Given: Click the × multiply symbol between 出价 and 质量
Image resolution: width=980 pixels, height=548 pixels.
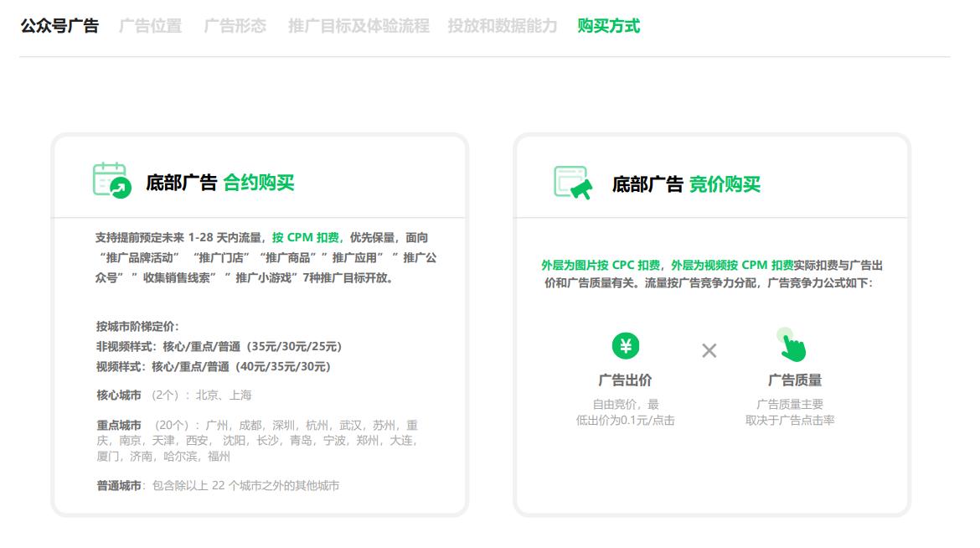Looking at the screenshot, I should click(x=708, y=351).
